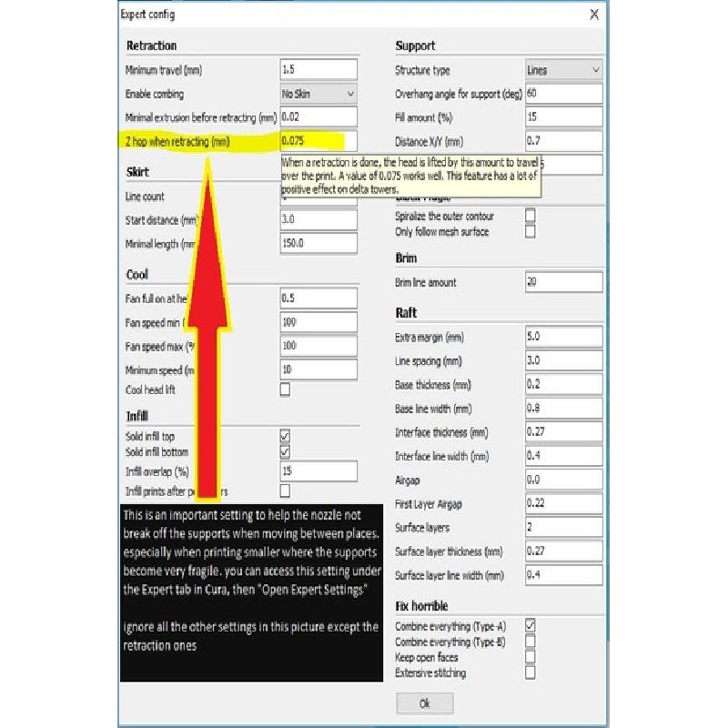Edit Raft Airgap field
This screenshot has width=728, height=728.
pyautogui.click(x=564, y=480)
